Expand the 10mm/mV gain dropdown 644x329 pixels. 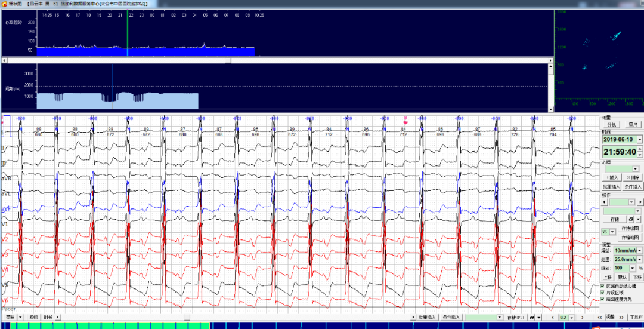coord(640,250)
